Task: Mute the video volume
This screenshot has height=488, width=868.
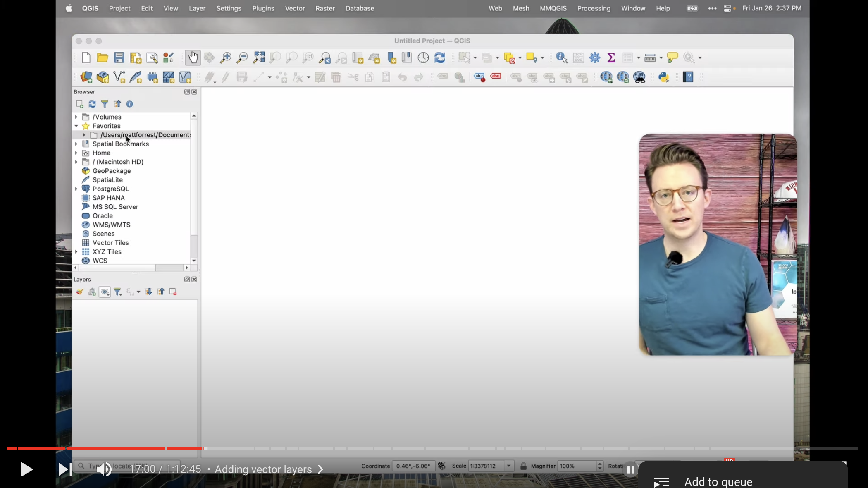Action: 104,469
